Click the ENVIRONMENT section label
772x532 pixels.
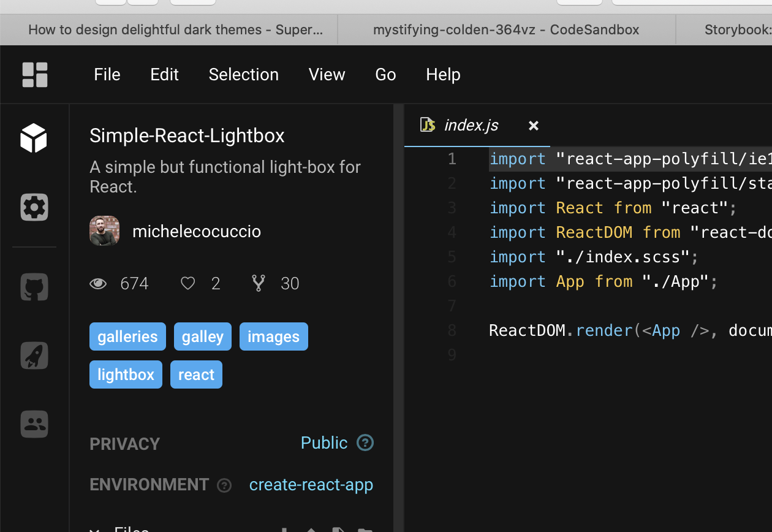[149, 485]
